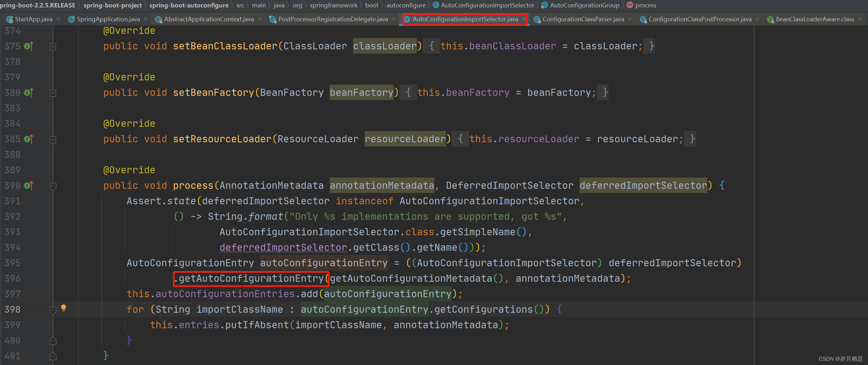
Task: Open ConfigurationClassPostProcessor.java tab
Action: [x=700, y=19]
